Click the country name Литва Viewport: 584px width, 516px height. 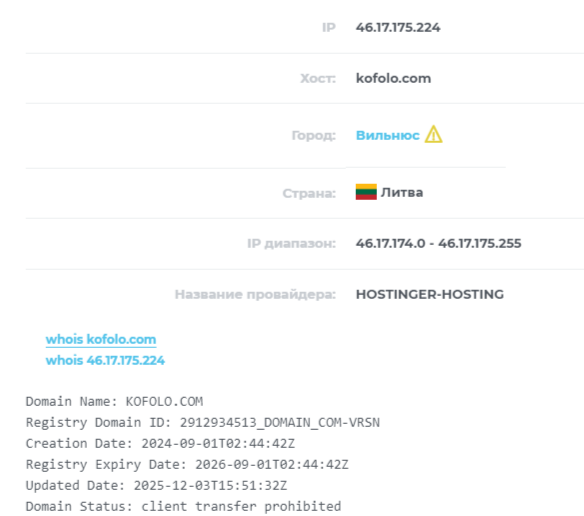402,193
